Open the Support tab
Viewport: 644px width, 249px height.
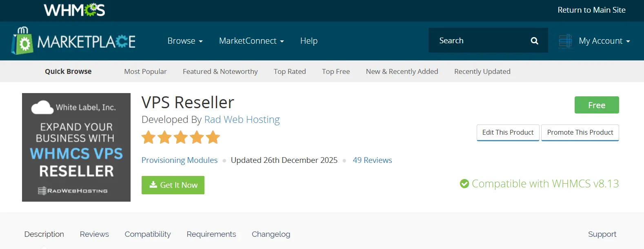tap(602, 234)
